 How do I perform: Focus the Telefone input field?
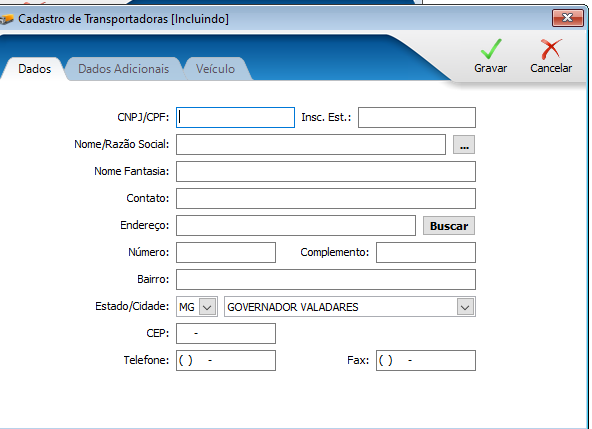[x=226, y=361]
